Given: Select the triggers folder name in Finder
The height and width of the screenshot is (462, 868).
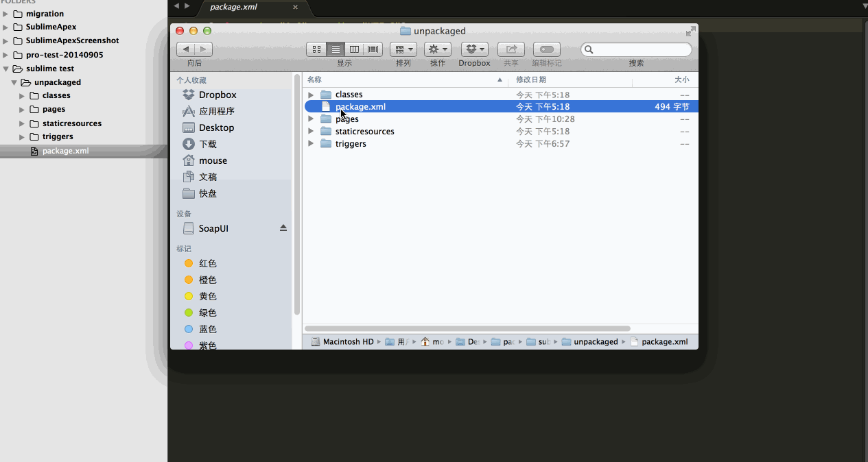Looking at the screenshot, I should (x=351, y=144).
